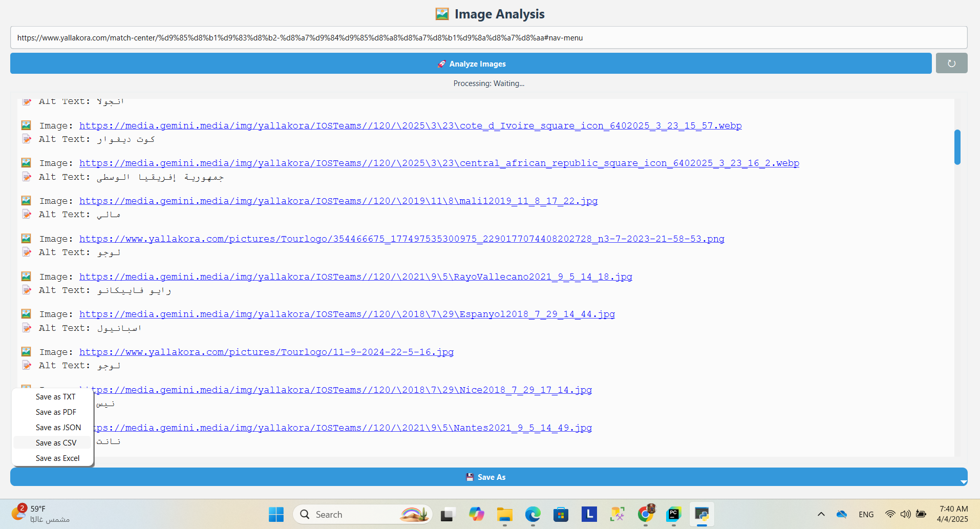The width and height of the screenshot is (980, 529).
Task: Expand hidden system tray icons chevron
Action: (821, 514)
